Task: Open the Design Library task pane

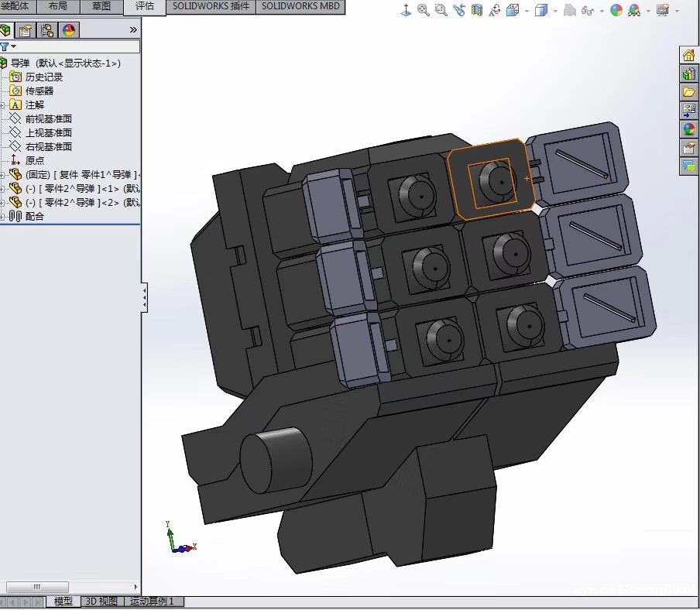Action: tap(688, 74)
